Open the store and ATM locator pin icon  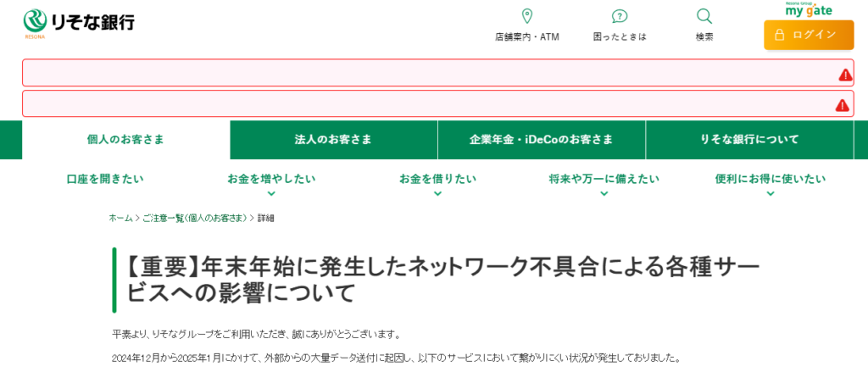(x=526, y=16)
